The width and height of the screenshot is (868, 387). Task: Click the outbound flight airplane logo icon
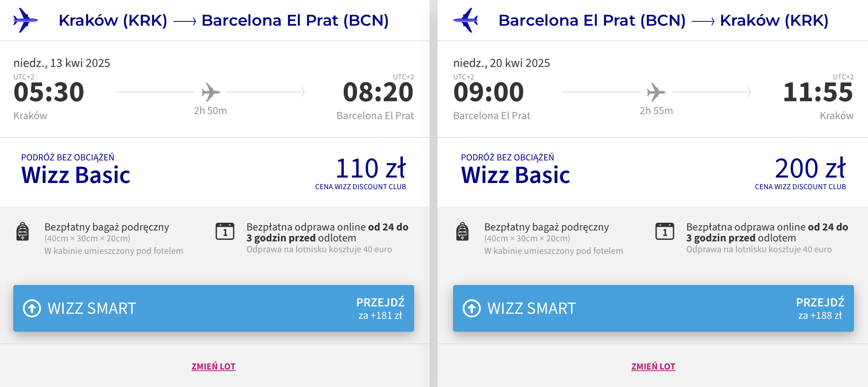25,20
